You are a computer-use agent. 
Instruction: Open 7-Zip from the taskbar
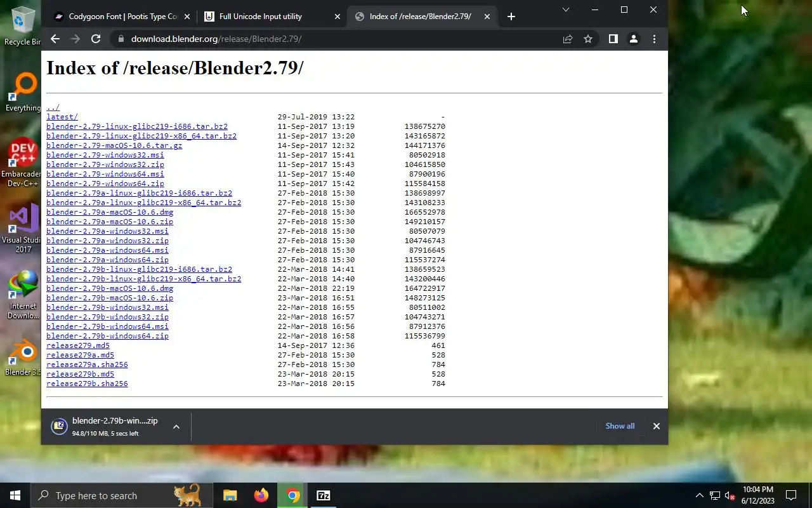[x=324, y=495]
